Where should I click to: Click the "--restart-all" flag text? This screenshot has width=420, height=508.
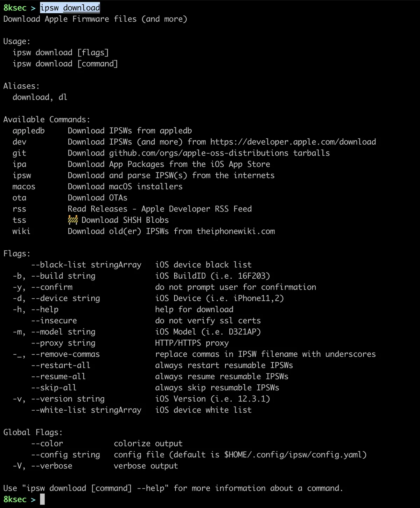click(x=61, y=366)
